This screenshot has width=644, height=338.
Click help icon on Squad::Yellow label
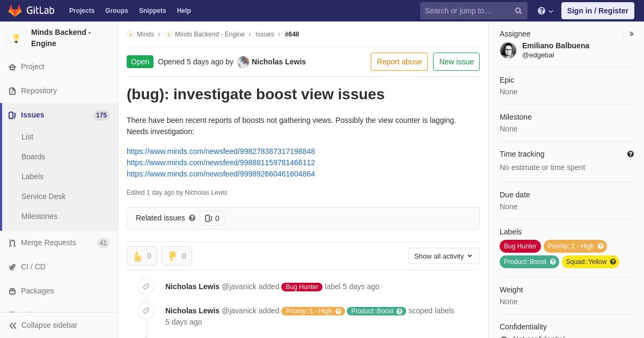pyautogui.click(x=613, y=262)
